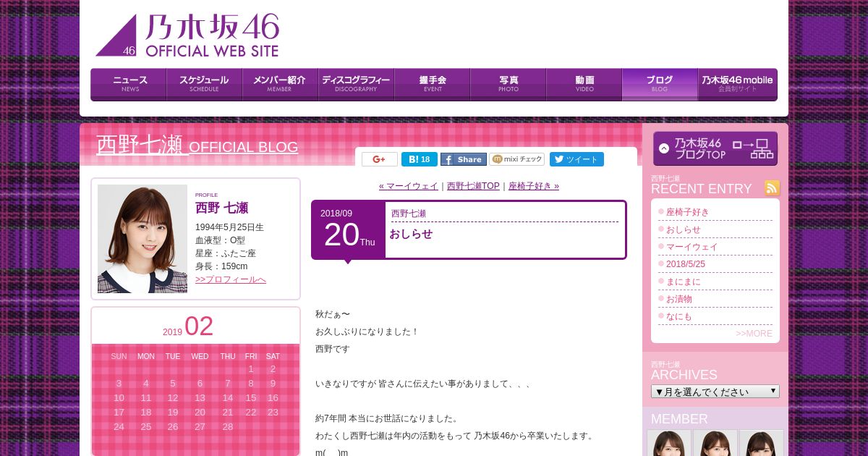Click the 2019 02 calendar month heading
Viewport: 868px width, 456px height.
point(188,326)
